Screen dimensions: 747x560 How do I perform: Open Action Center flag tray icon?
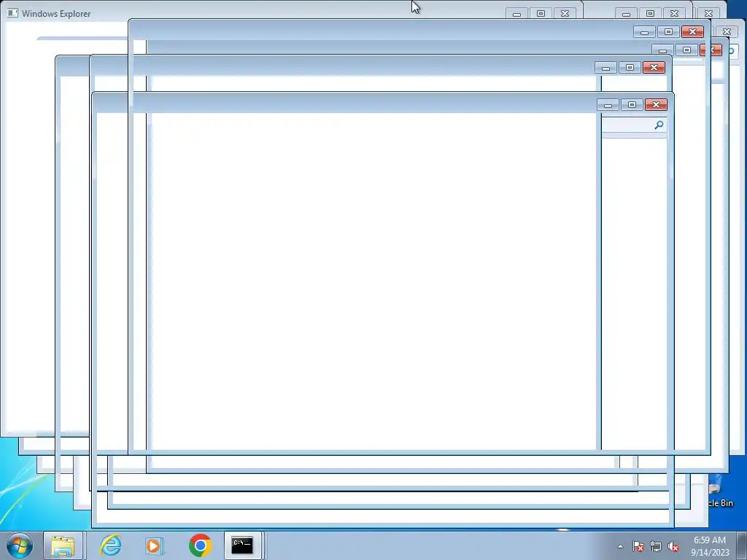tap(638, 546)
